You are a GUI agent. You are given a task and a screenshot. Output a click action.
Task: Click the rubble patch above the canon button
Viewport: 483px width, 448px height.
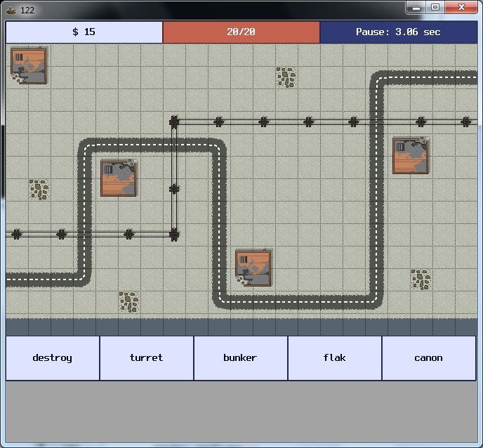421,279
